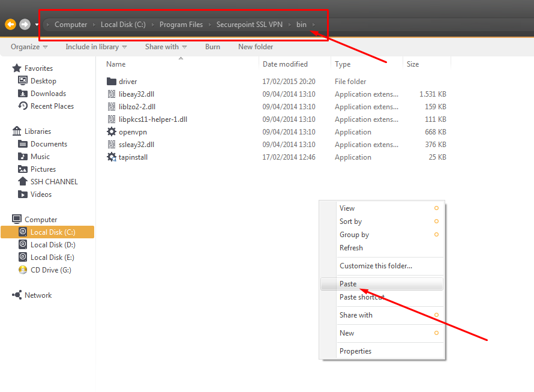Select the openvpn file name
Viewport: 534px width, 392px height.
click(133, 132)
